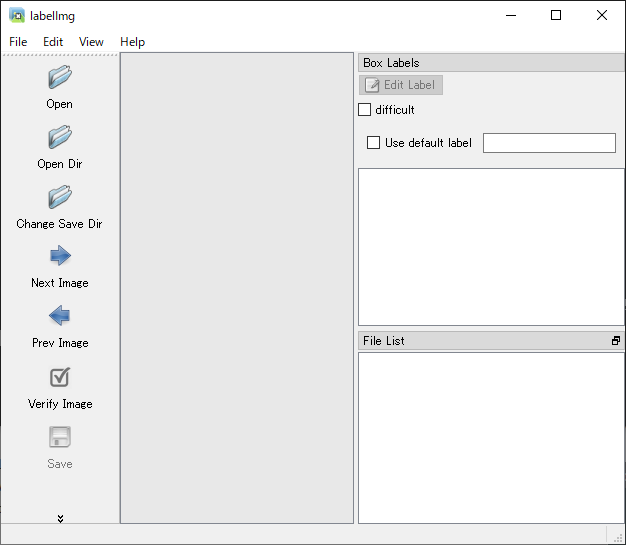
Task: Open the View menu
Action: coord(91,42)
